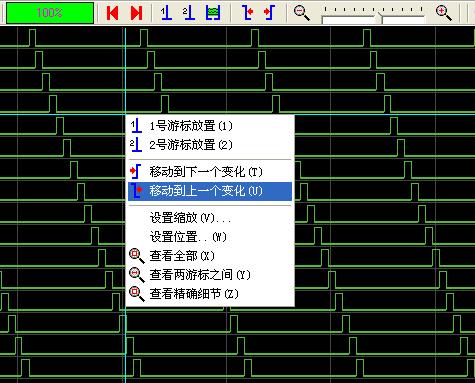Zoom in with plus magnifier icon
This screenshot has height=383, width=475.
444,13
